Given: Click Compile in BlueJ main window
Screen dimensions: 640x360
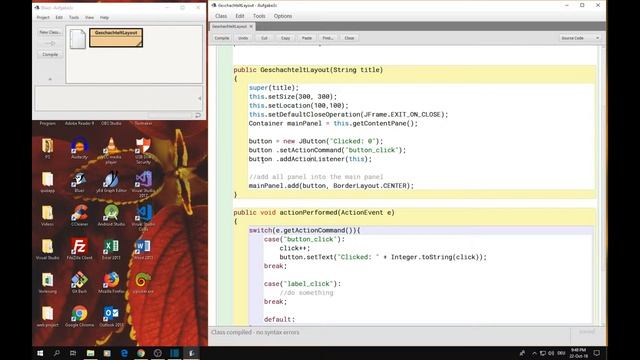Looking at the screenshot, I should pyautogui.click(x=50, y=54).
